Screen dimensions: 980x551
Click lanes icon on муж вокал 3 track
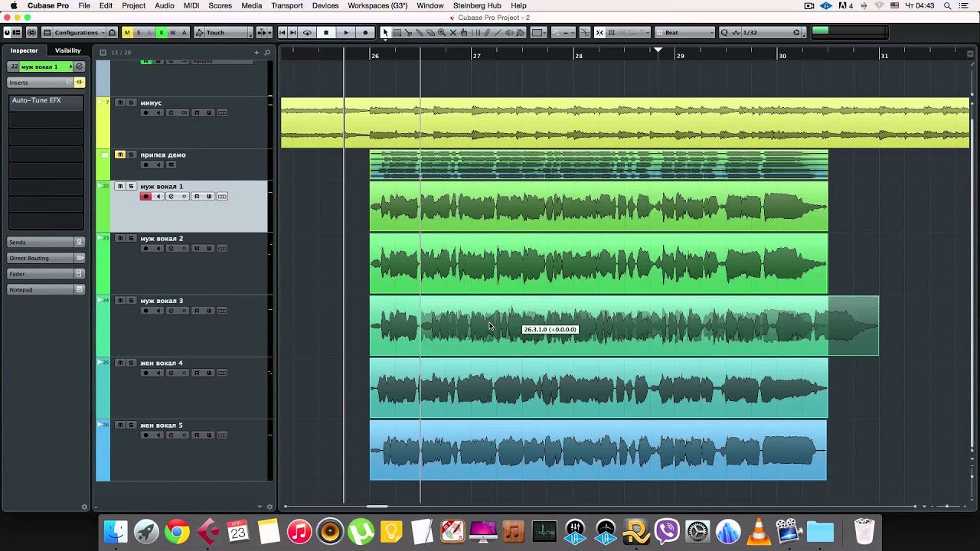click(222, 311)
